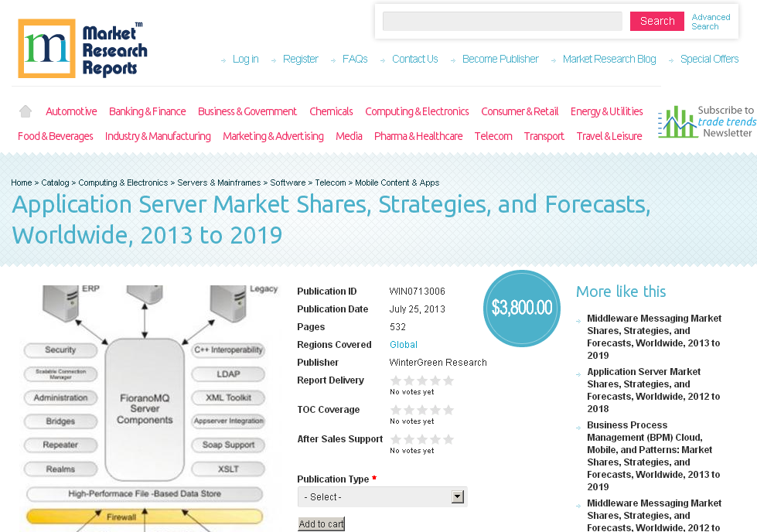757x532 pixels.
Task: Open the Advanced Search link
Action: coord(711,22)
